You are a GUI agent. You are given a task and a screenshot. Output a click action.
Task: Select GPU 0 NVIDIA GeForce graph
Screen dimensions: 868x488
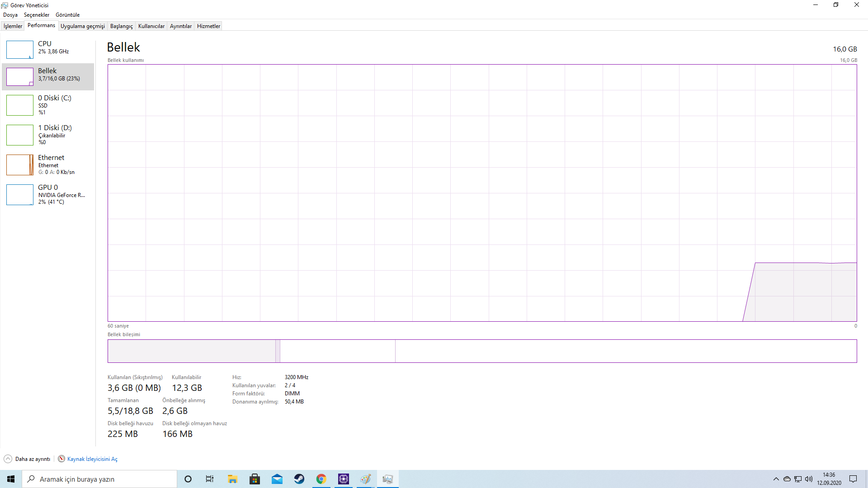pyautogui.click(x=20, y=195)
